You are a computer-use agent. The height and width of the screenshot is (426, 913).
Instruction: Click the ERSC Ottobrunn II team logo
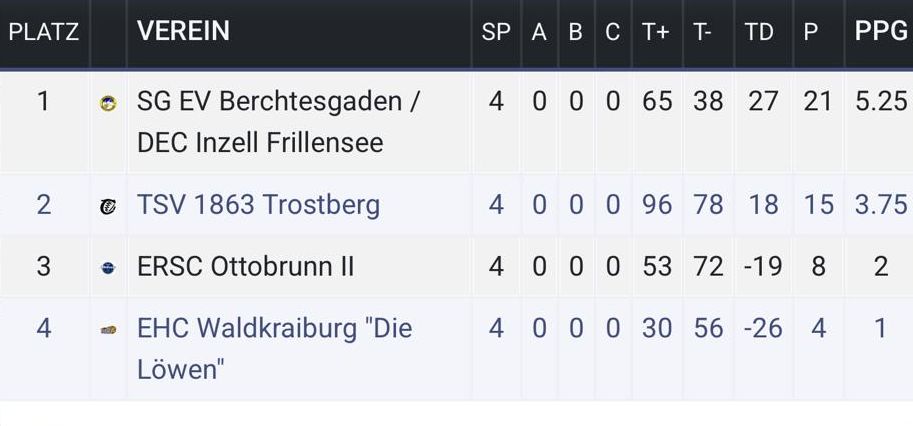pos(108,267)
